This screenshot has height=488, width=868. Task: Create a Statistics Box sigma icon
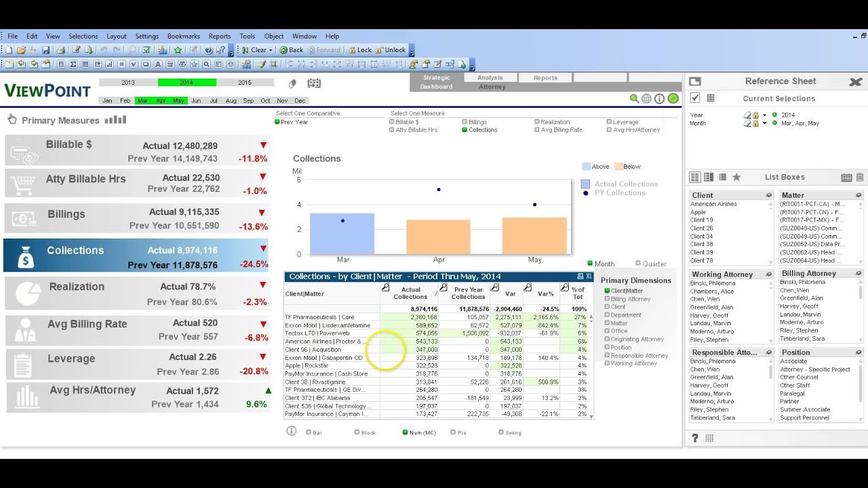point(73,64)
